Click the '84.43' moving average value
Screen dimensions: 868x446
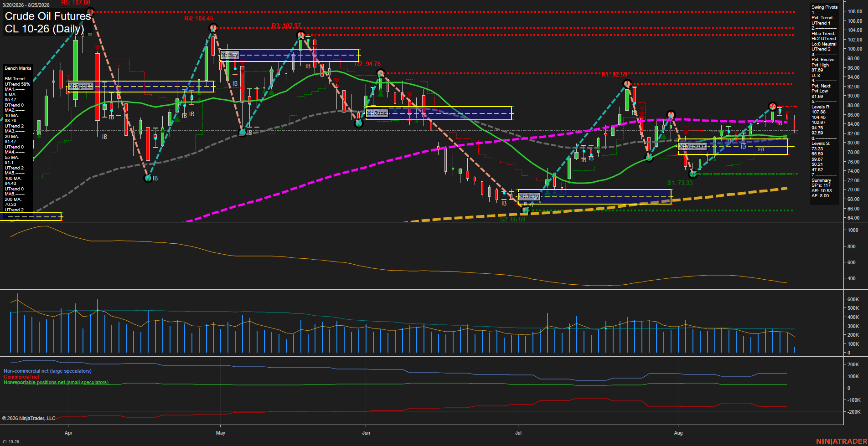[x=10, y=184]
